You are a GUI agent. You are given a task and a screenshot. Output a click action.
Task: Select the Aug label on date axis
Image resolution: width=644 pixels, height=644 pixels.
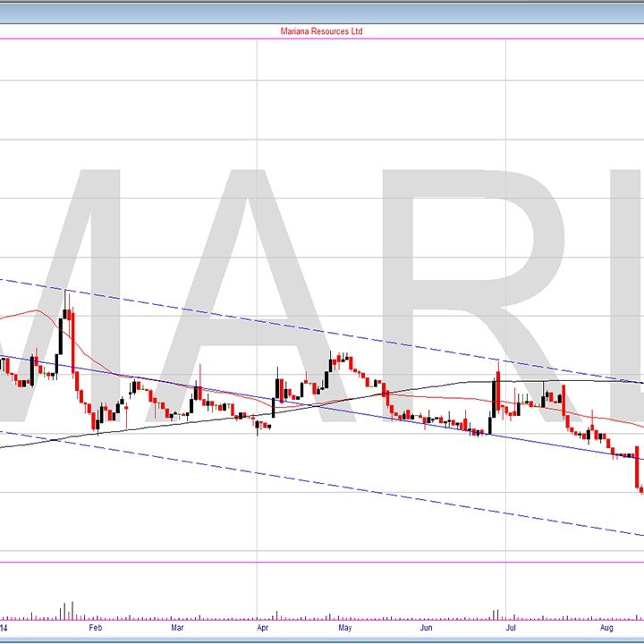[x=606, y=629]
